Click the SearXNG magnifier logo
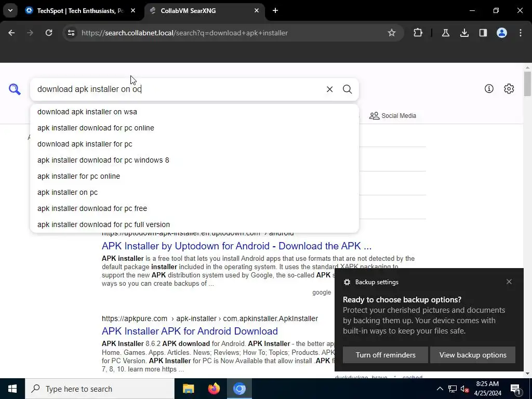The height and width of the screenshot is (399, 532). [x=15, y=89]
